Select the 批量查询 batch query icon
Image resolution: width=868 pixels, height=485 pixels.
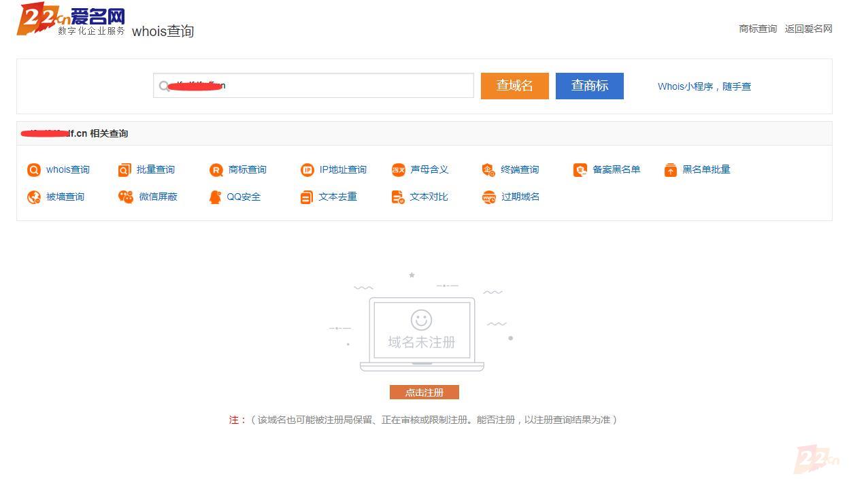pyautogui.click(x=148, y=169)
